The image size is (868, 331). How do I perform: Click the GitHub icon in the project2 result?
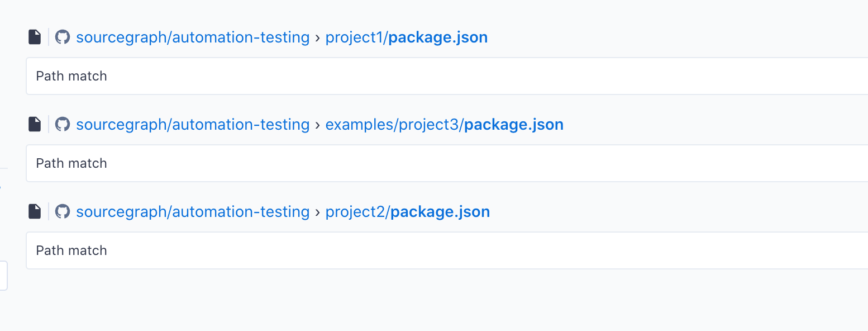[63, 212]
